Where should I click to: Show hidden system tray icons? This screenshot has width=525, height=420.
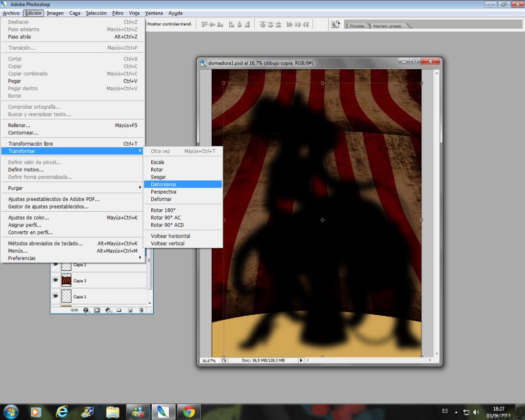point(456,412)
